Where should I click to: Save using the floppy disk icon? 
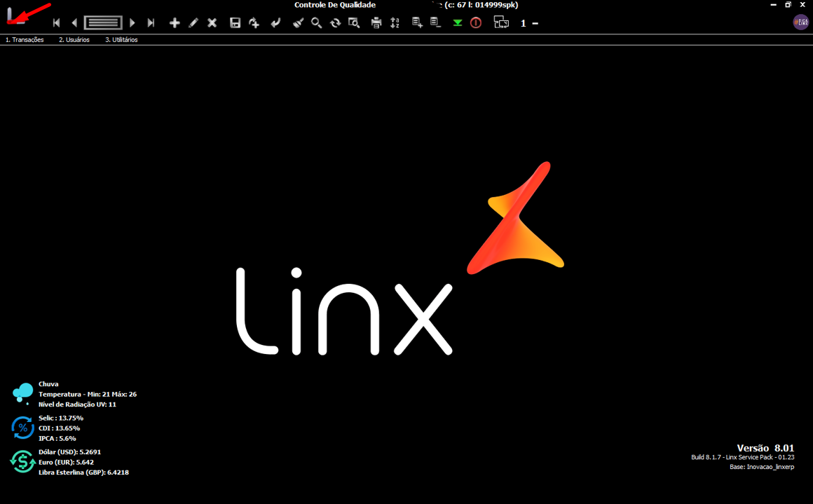pyautogui.click(x=235, y=23)
